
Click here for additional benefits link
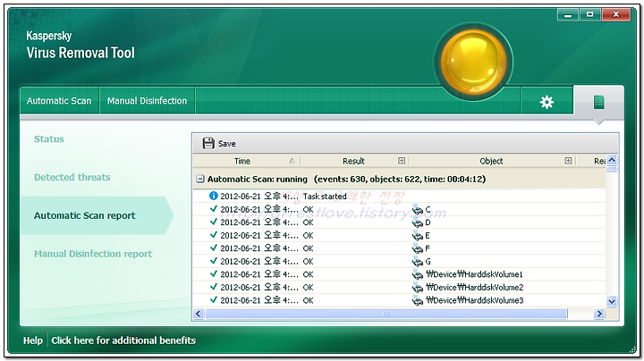click(123, 340)
